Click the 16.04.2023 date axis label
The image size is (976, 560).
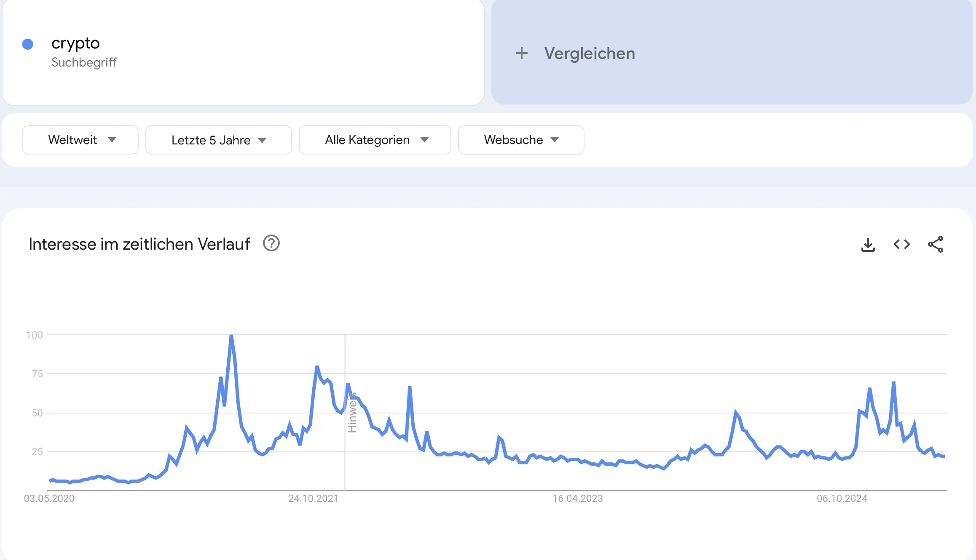tap(577, 499)
